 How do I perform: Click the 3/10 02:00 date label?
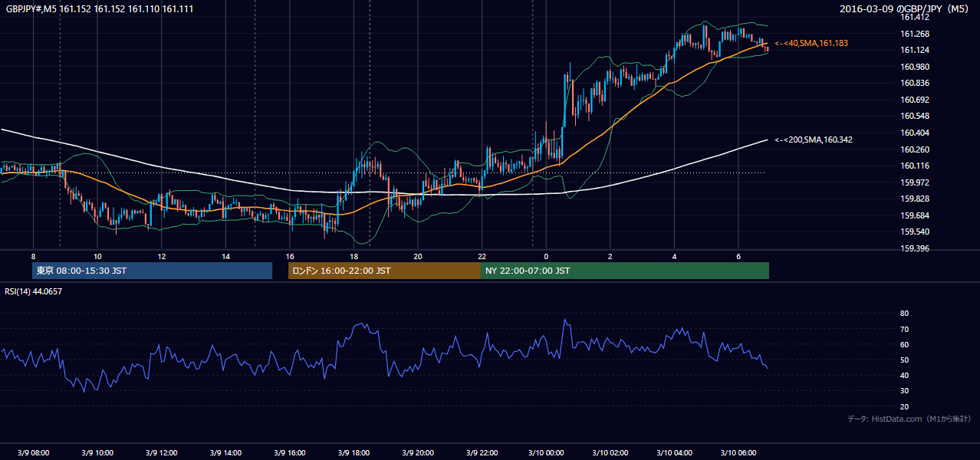610,453
